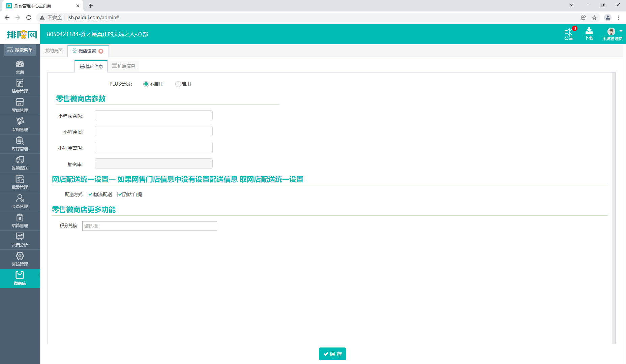Click the share page icon in address bar
626x364 pixels.
[x=584, y=18]
